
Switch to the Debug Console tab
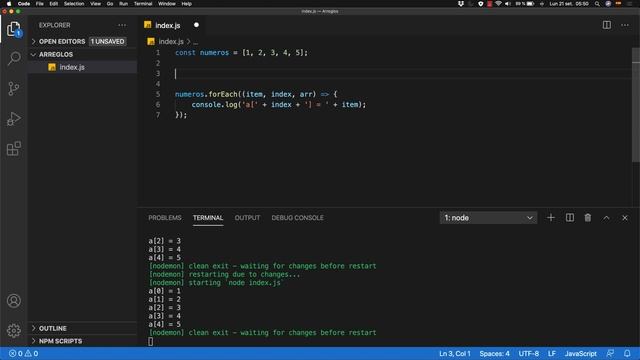coord(297,218)
